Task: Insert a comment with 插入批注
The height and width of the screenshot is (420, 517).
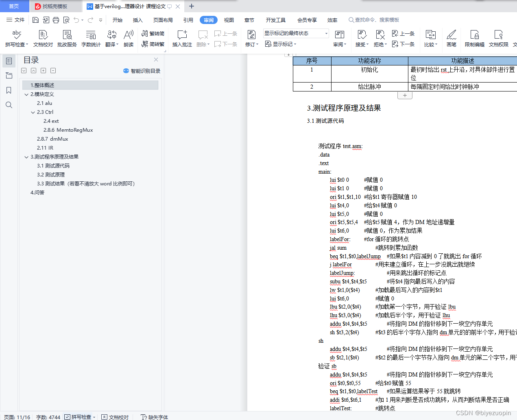Action: tap(182, 39)
